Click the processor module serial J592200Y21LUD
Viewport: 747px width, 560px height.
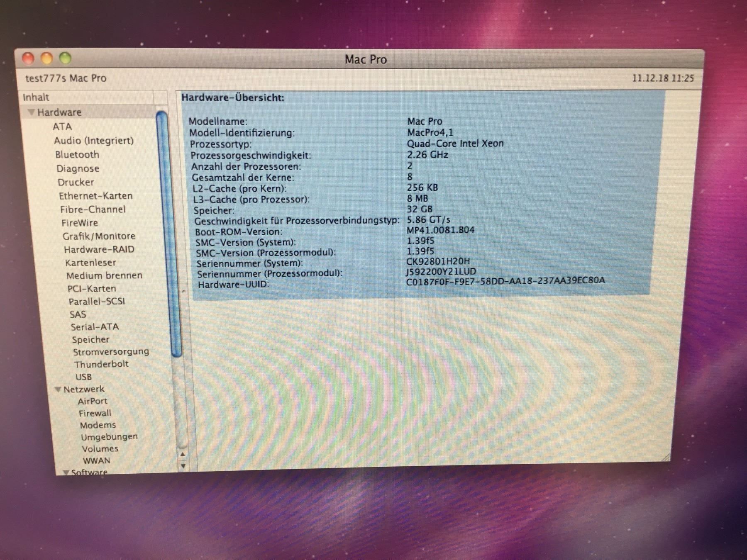tap(441, 272)
